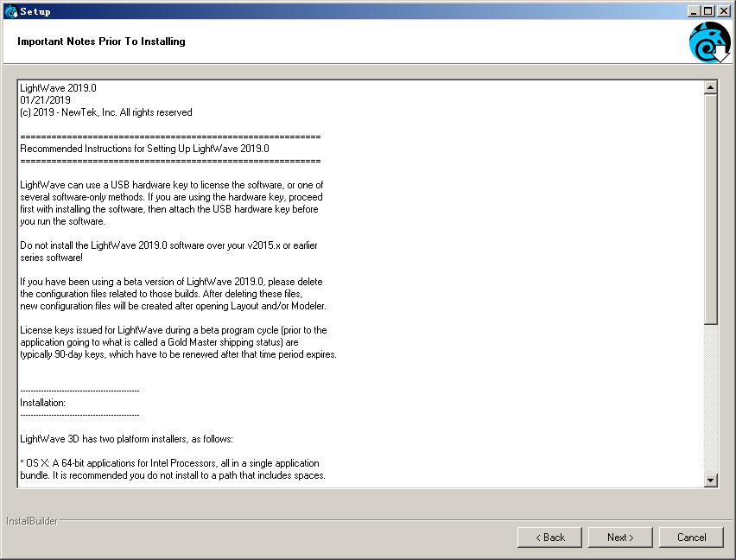Click the 'LightWave 2019.0' first line
736x560 pixels.
point(58,88)
